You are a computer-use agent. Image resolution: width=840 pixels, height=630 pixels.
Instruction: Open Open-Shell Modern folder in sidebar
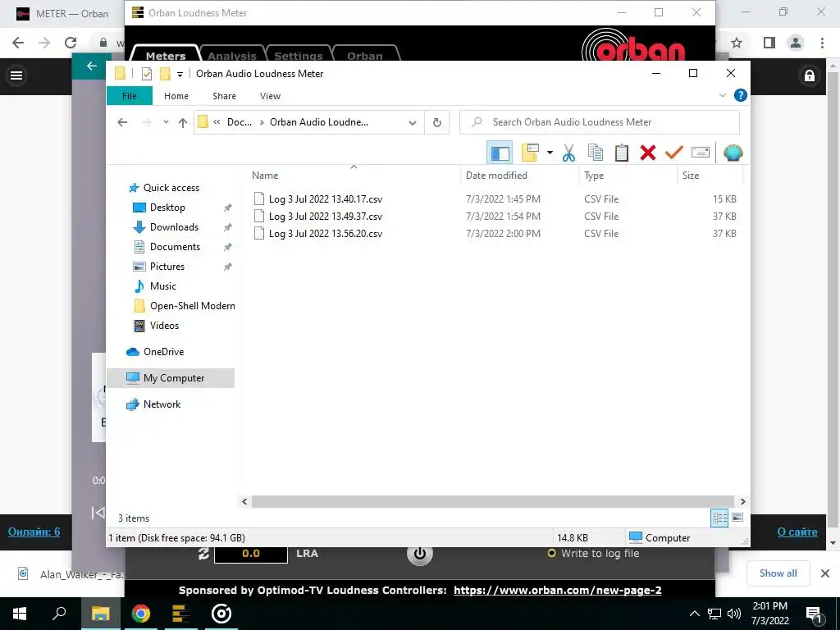click(x=192, y=306)
